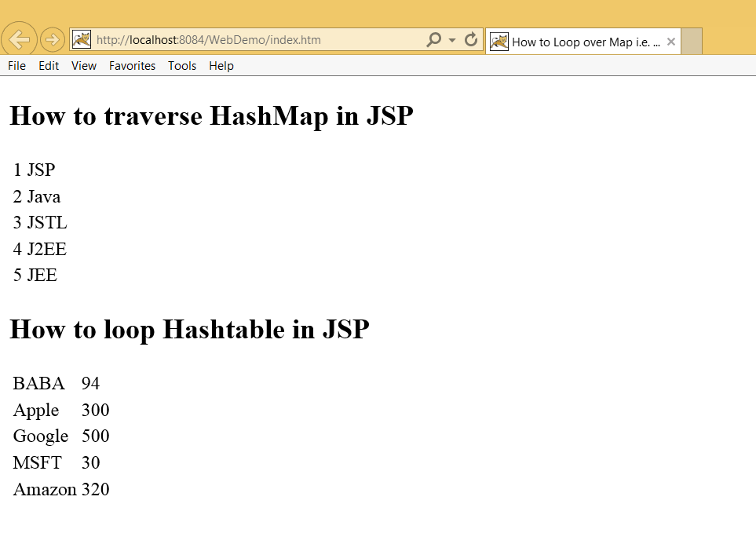756x555 pixels.
Task: Open a new tab with the blank tab button
Action: point(692,42)
